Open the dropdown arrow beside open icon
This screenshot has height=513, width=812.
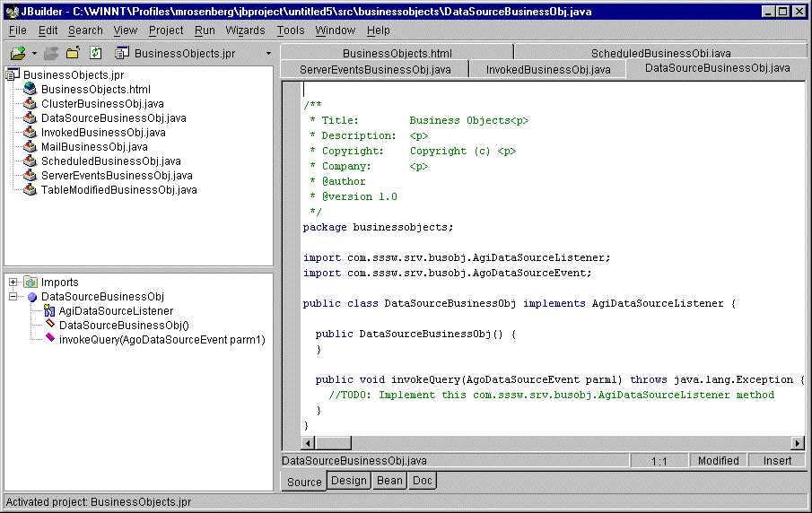pyautogui.click(x=34, y=53)
